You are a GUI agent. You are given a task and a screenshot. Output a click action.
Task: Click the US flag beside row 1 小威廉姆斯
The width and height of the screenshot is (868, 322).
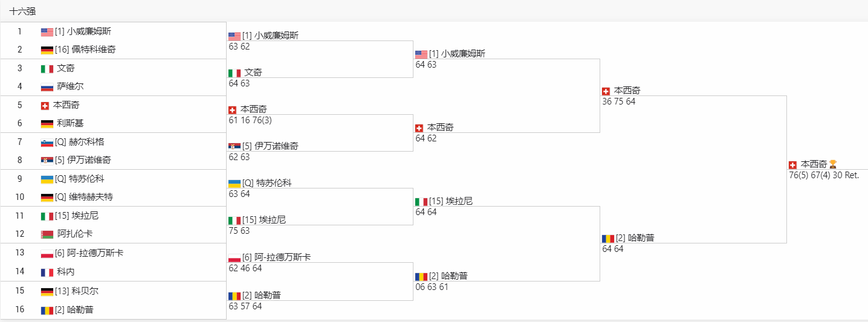(47, 32)
